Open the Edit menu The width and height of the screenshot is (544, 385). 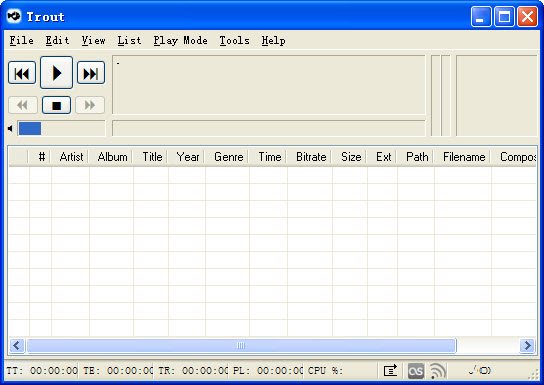click(x=57, y=41)
